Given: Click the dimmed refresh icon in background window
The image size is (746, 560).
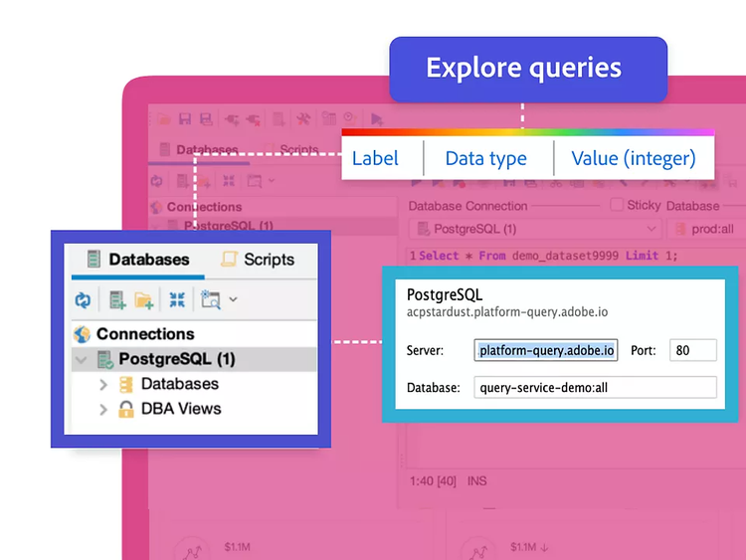Looking at the screenshot, I should (156, 181).
